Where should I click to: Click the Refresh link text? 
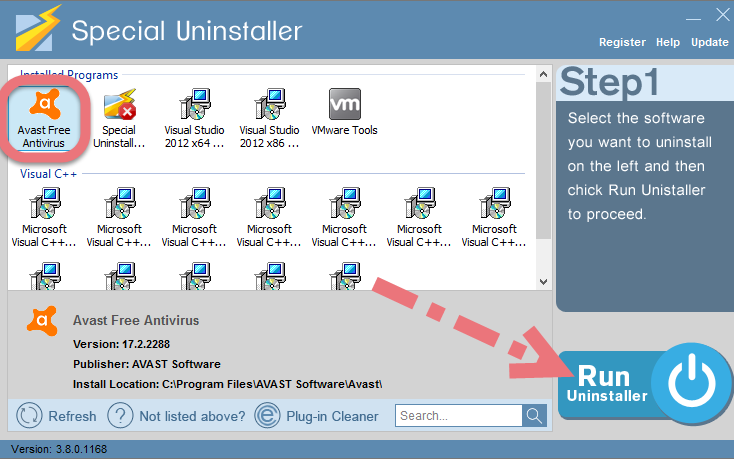[x=72, y=416]
